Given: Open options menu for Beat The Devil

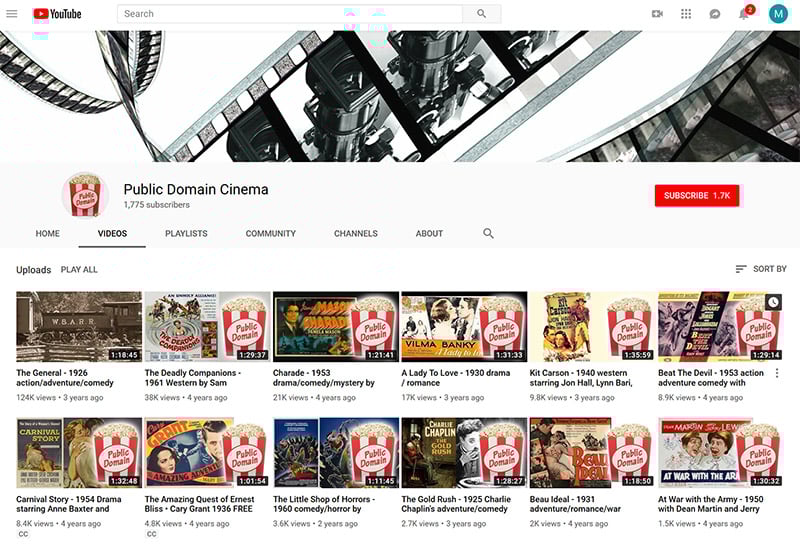Looking at the screenshot, I should click(777, 373).
